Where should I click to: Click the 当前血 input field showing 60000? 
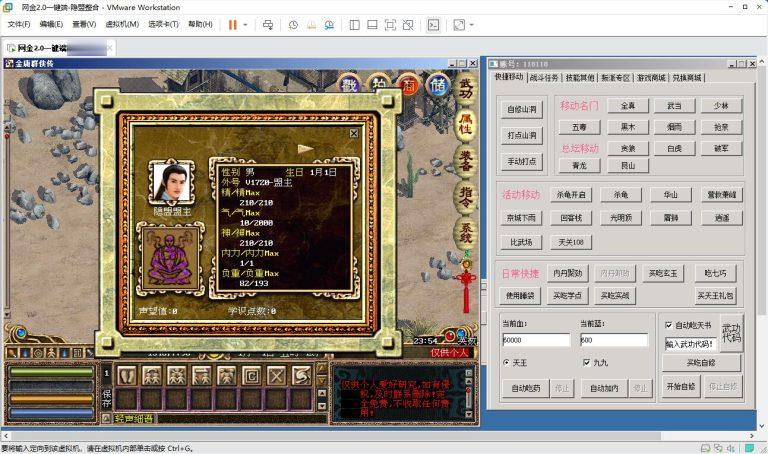[x=535, y=340]
